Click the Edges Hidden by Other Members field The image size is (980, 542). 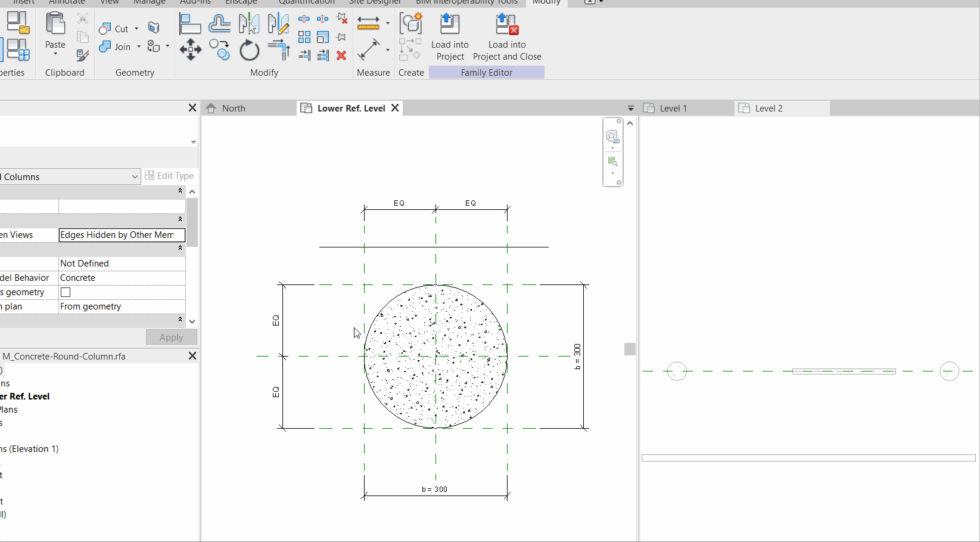[x=122, y=235]
